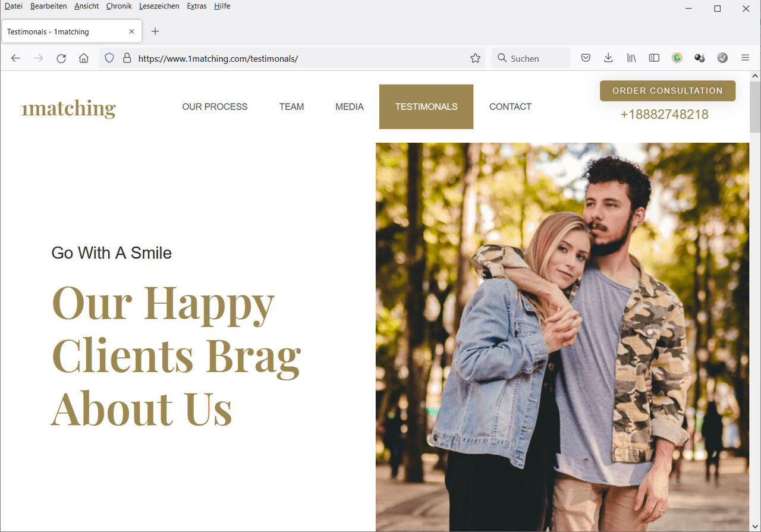Image resolution: width=761 pixels, height=532 pixels.
Task: Bookmark this page with the star icon
Action: (x=475, y=58)
